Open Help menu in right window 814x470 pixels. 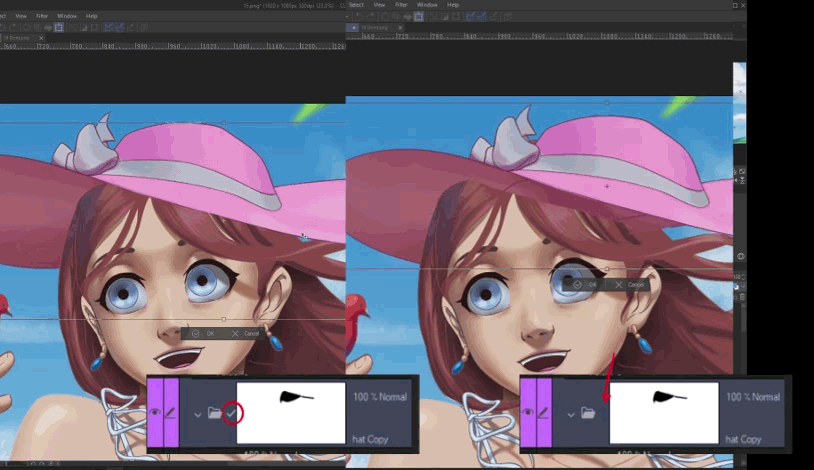pyautogui.click(x=453, y=5)
